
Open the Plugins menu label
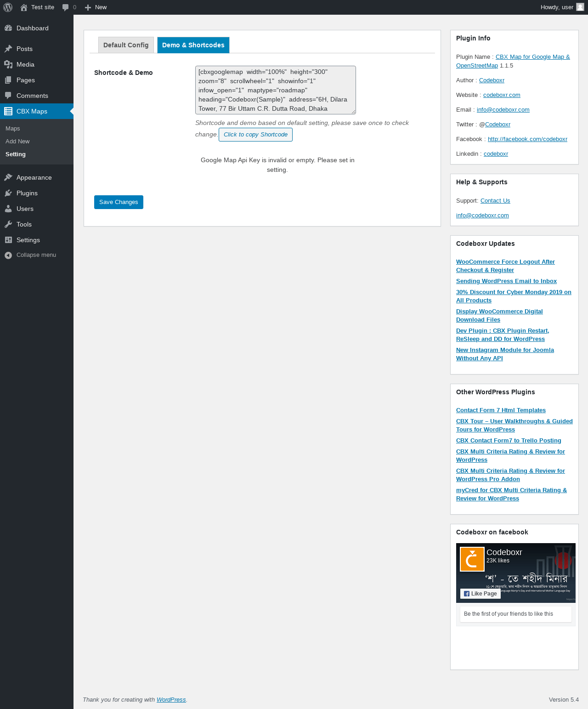click(x=27, y=193)
